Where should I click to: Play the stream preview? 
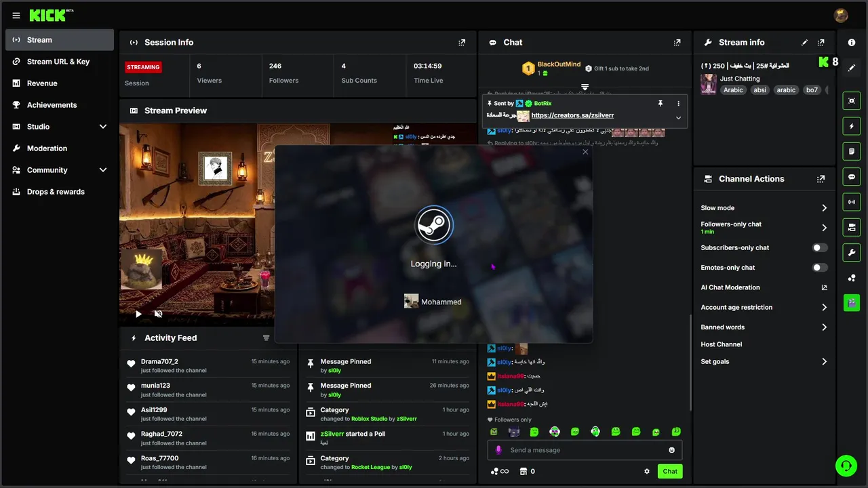(x=138, y=314)
